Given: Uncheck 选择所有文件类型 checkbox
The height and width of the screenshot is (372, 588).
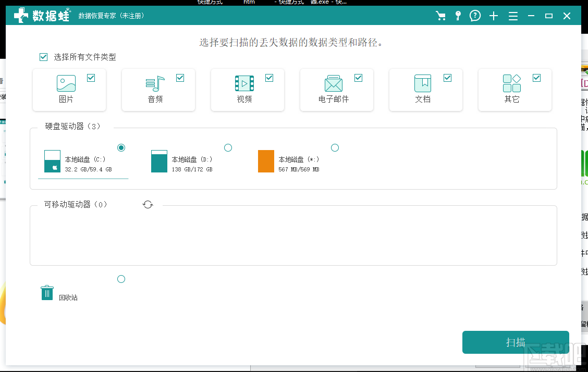Looking at the screenshot, I should pyautogui.click(x=44, y=57).
